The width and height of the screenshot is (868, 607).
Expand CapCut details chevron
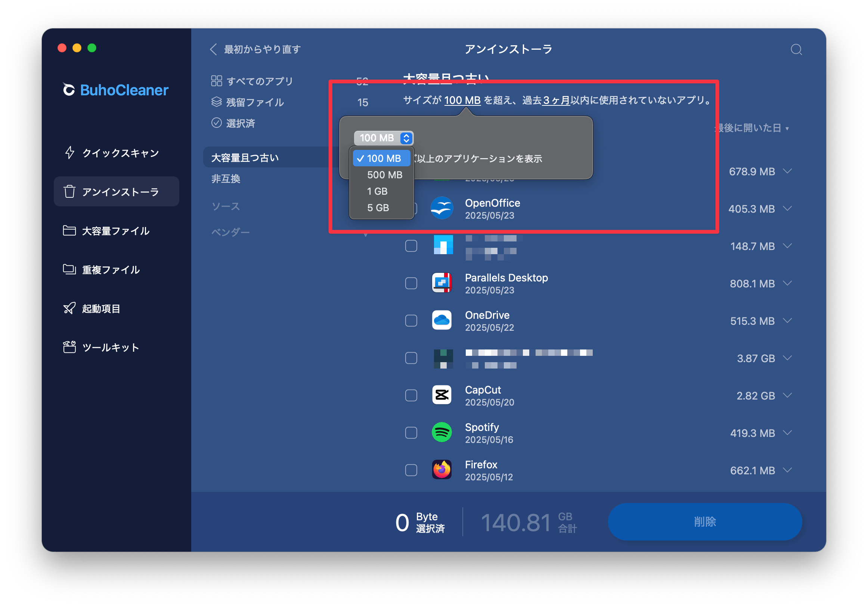tap(787, 395)
